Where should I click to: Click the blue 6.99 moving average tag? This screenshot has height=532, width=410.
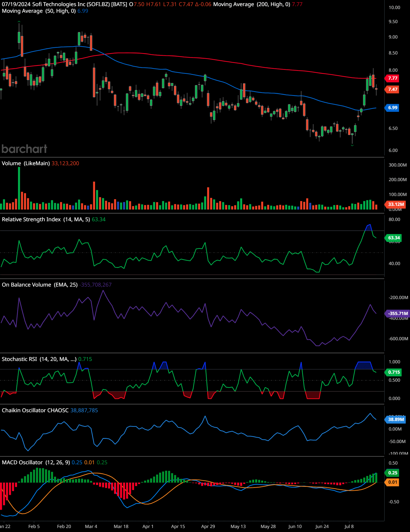point(392,108)
